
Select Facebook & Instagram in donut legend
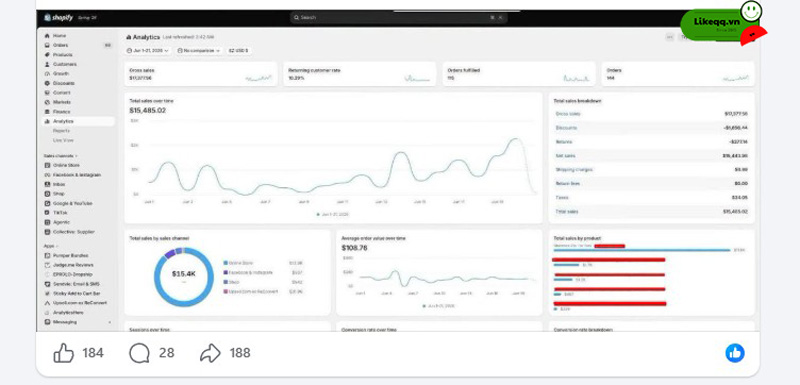[x=248, y=272]
